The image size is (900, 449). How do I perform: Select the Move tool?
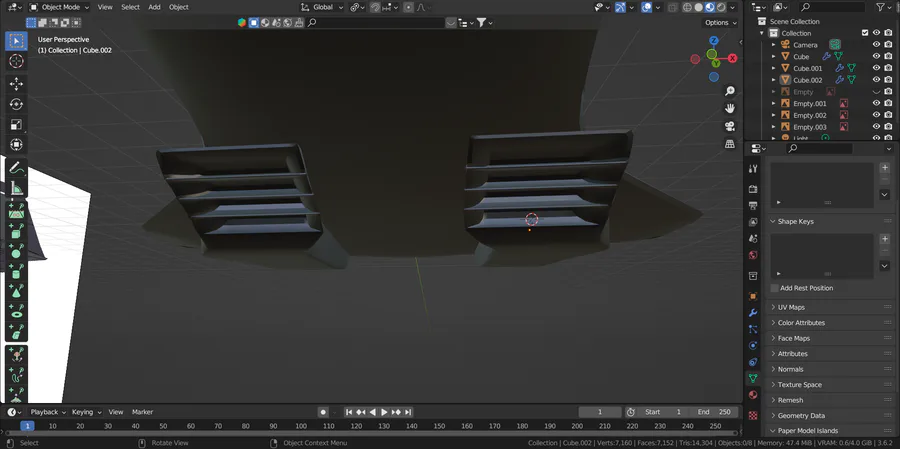click(16, 84)
